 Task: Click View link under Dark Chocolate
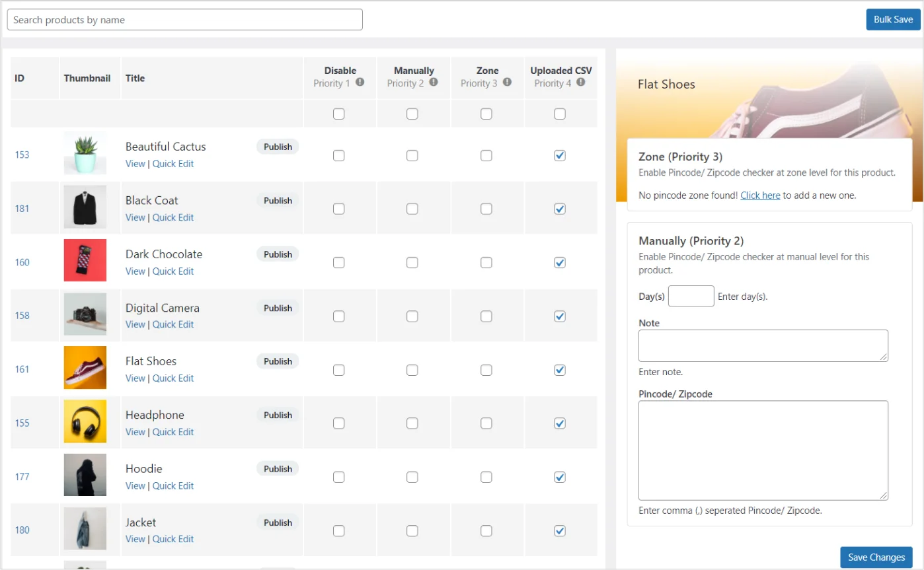(x=135, y=271)
